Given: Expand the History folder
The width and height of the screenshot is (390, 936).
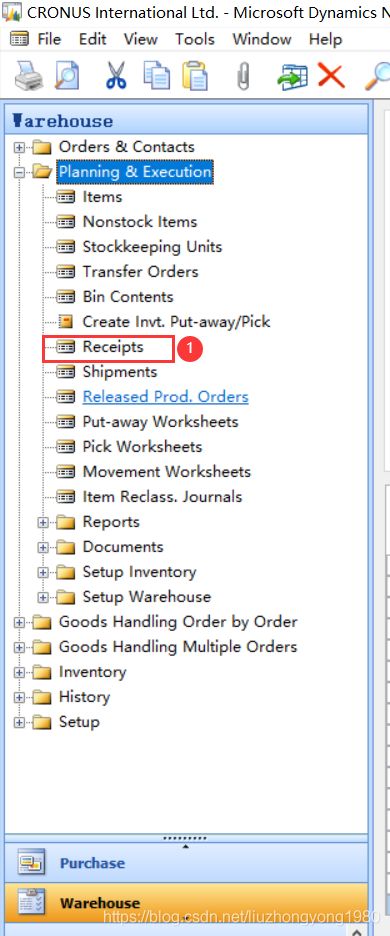Looking at the screenshot, I should pyautogui.click(x=20, y=697).
